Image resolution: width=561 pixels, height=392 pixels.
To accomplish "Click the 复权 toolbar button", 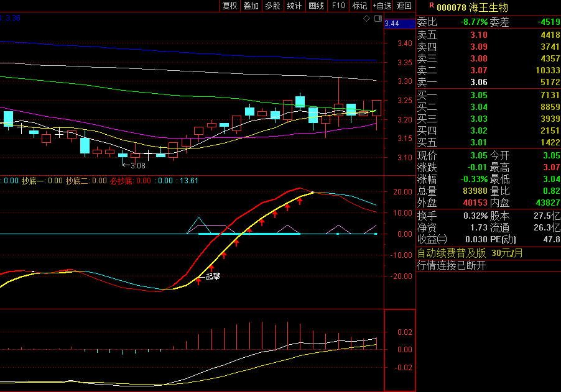I will point(229,6).
